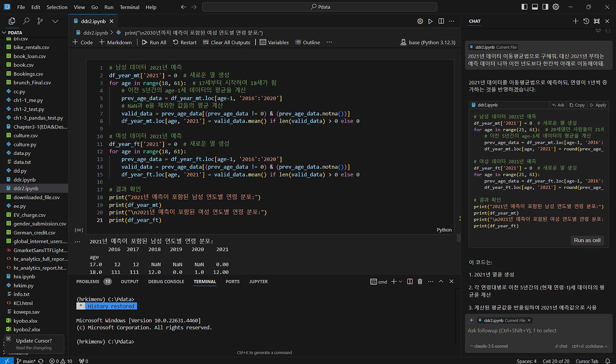616x364 pixels.
Task: Toggle the bottom panel layout button
Action: (x=535, y=7)
